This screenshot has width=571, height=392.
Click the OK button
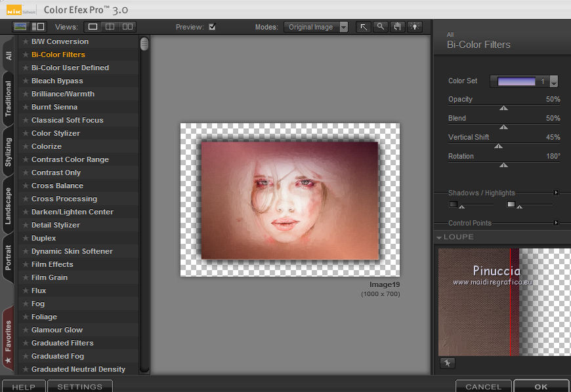(541, 387)
